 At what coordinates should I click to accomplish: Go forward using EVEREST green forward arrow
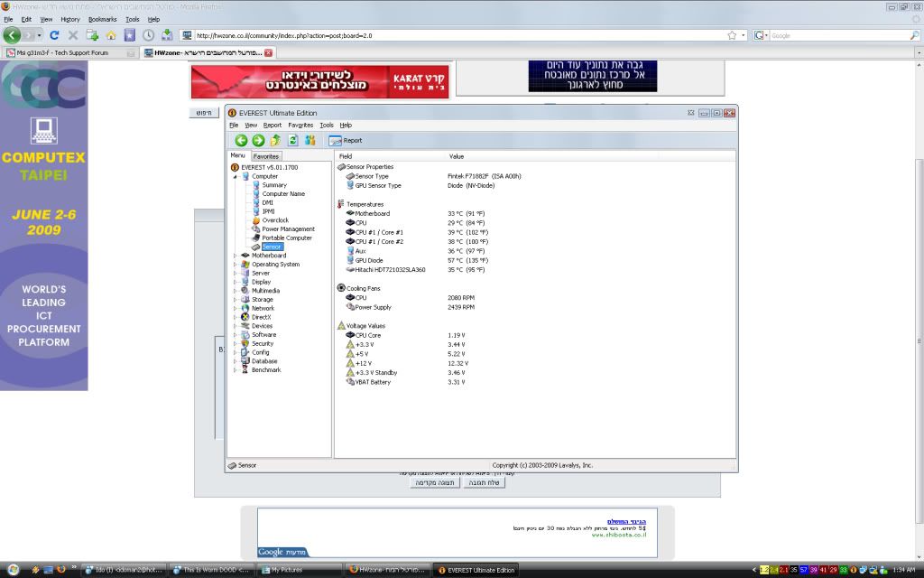coord(258,140)
